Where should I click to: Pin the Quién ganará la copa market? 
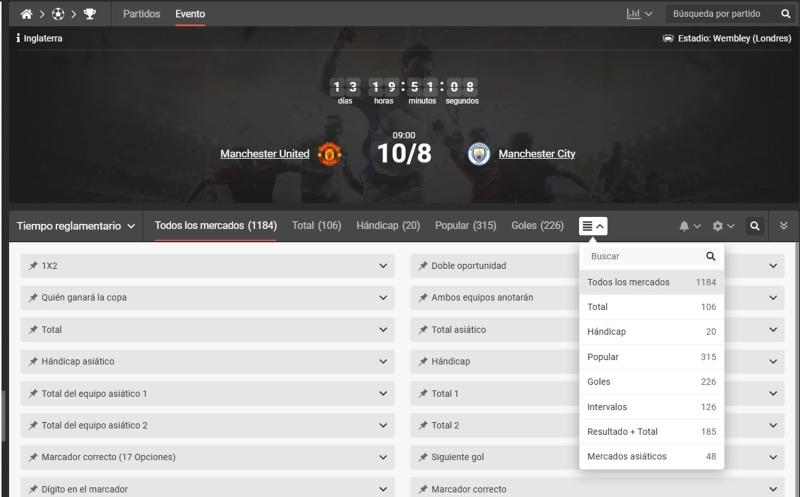[33, 297]
